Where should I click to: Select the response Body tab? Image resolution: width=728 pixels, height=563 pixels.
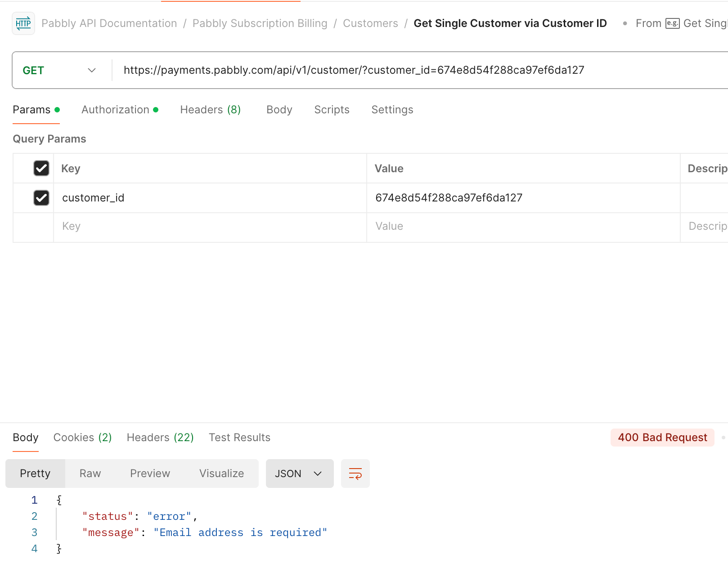pyautogui.click(x=26, y=438)
